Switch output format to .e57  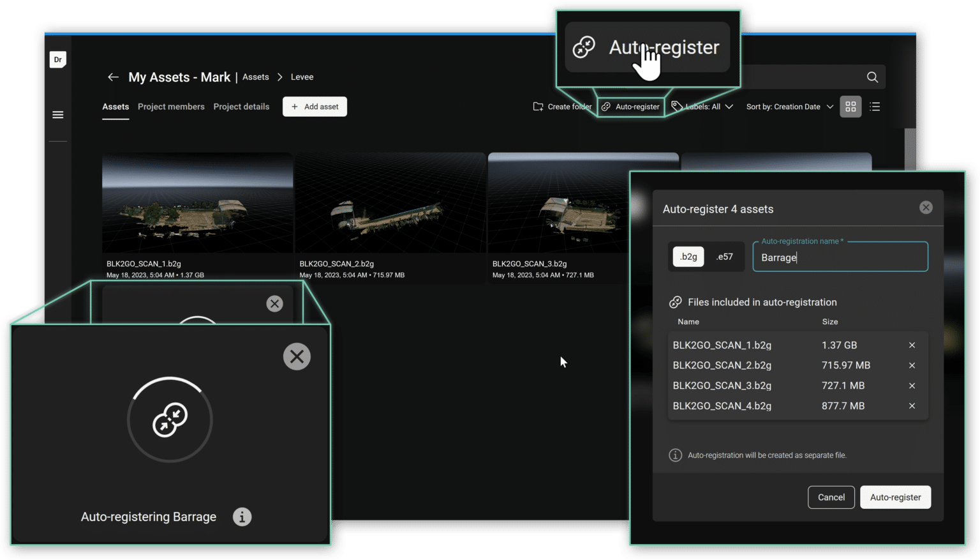pyautogui.click(x=724, y=256)
